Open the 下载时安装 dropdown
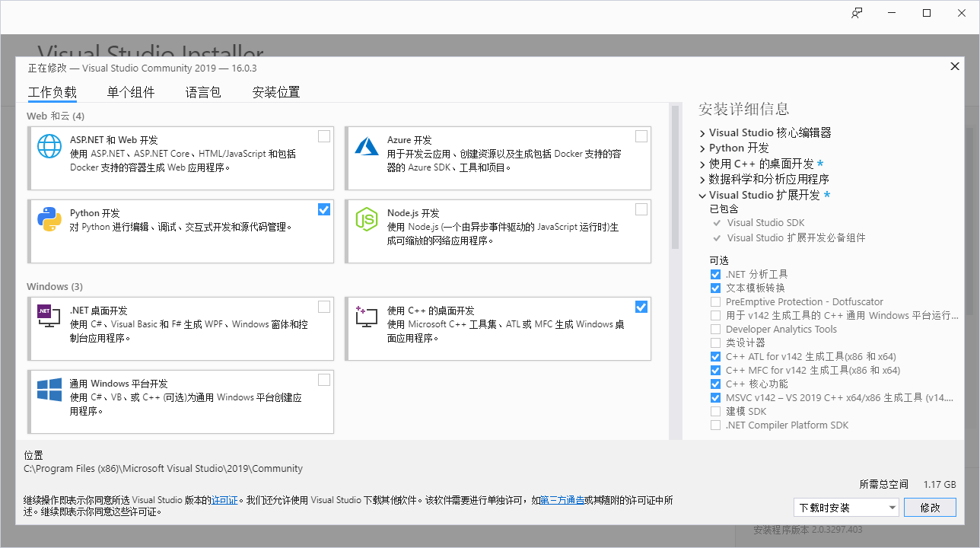Screen dimensions: 980x548 pyautogui.click(x=846, y=508)
